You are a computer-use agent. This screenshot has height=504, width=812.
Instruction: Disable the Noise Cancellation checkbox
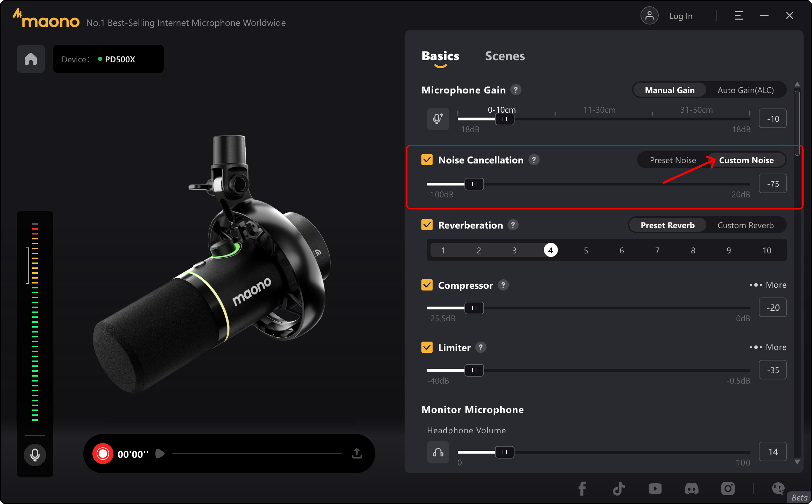(427, 160)
